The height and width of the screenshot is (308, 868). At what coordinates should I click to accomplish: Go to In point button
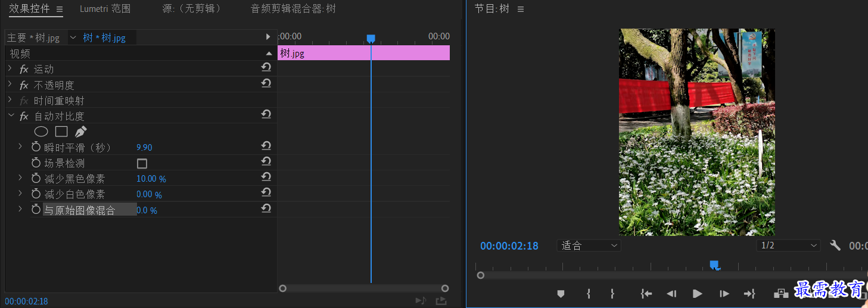(x=646, y=294)
